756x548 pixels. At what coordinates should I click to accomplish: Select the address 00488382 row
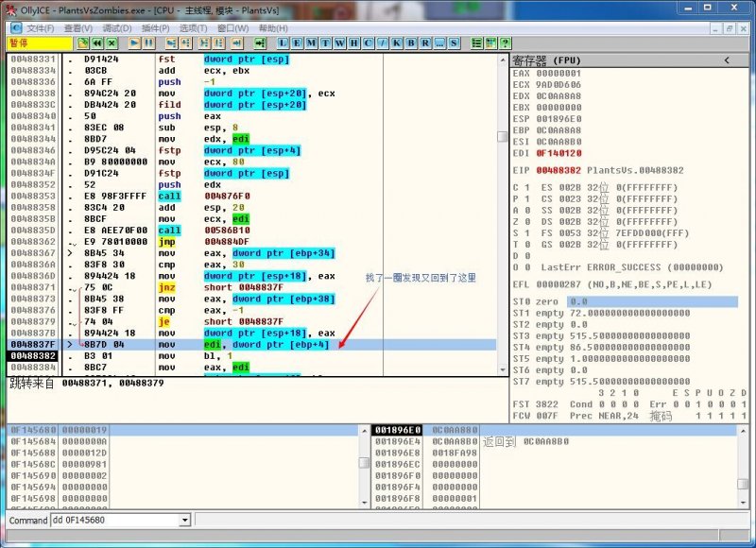[251, 355]
